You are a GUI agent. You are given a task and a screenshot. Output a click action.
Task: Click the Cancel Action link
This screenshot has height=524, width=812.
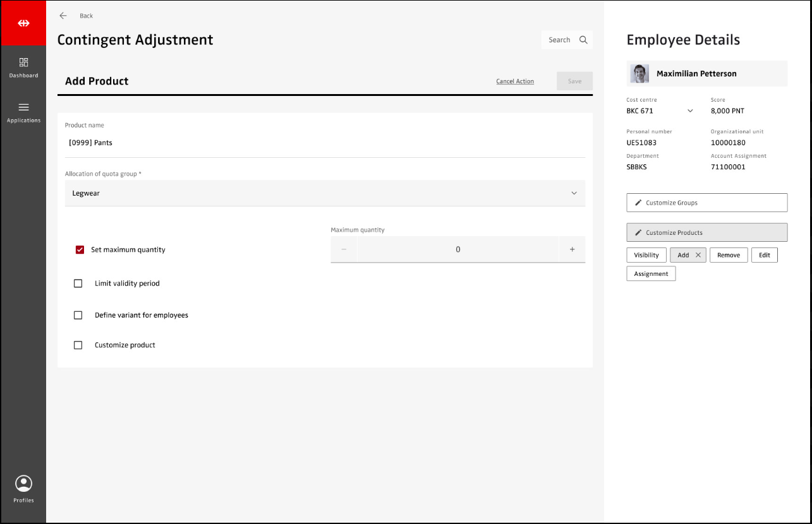click(514, 81)
